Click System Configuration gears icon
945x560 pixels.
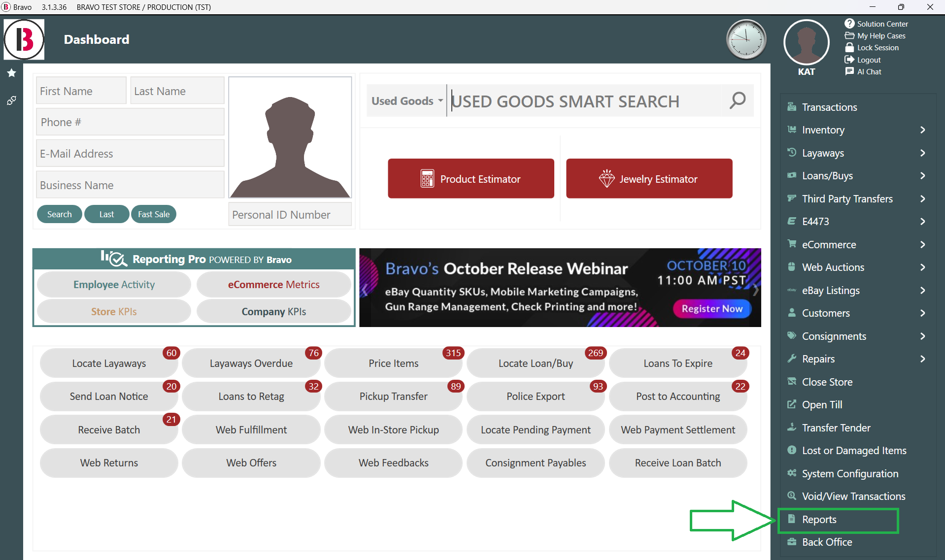point(792,473)
